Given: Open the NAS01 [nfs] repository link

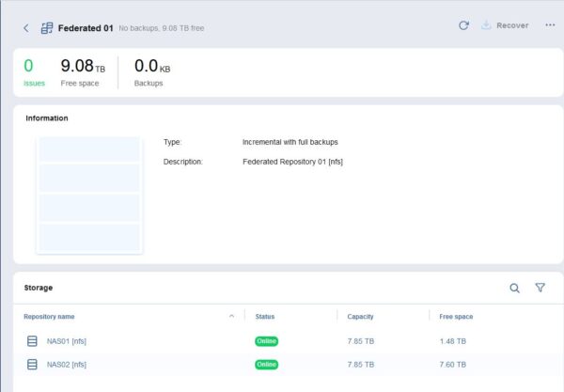Looking at the screenshot, I should [67, 341].
